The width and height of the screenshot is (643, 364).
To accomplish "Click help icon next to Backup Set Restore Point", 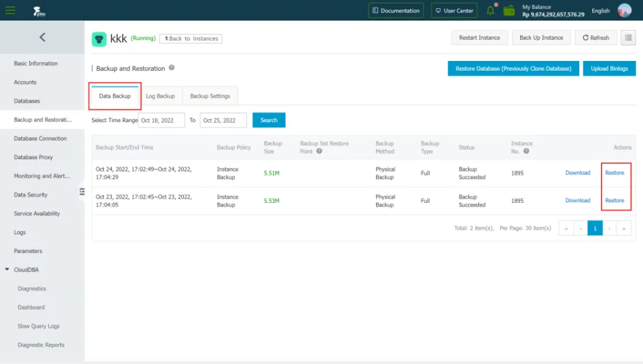I will tap(319, 151).
